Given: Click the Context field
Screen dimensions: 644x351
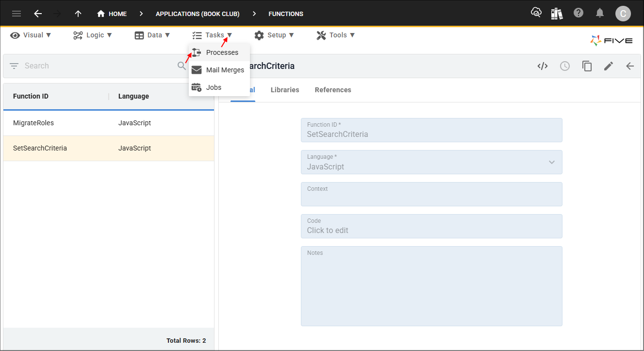Looking at the screenshot, I should [x=431, y=194].
